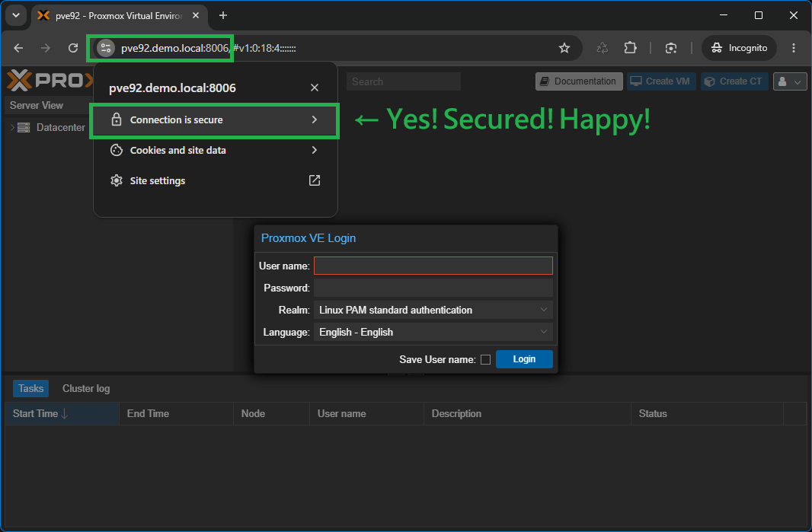
Task: Click the recycle-style extension icon in toolbar
Action: click(603, 48)
